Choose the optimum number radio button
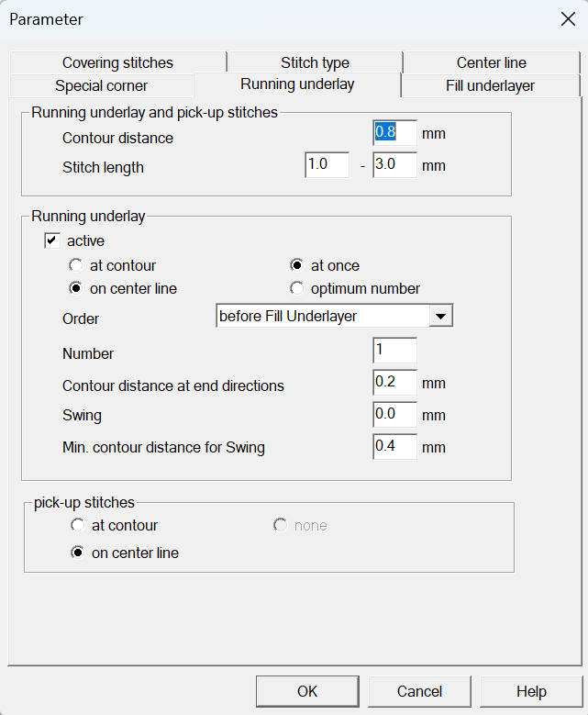The image size is (588, 715). pyautogui.click(x=297, y=288)
